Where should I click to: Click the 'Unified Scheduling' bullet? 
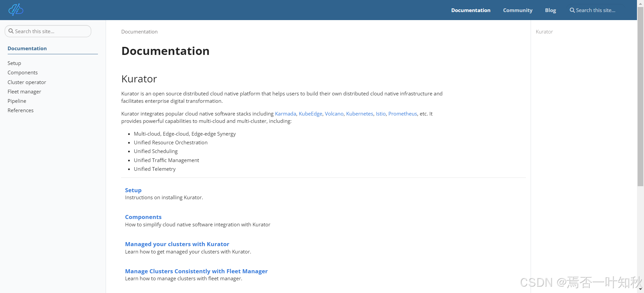click(156, 151)
